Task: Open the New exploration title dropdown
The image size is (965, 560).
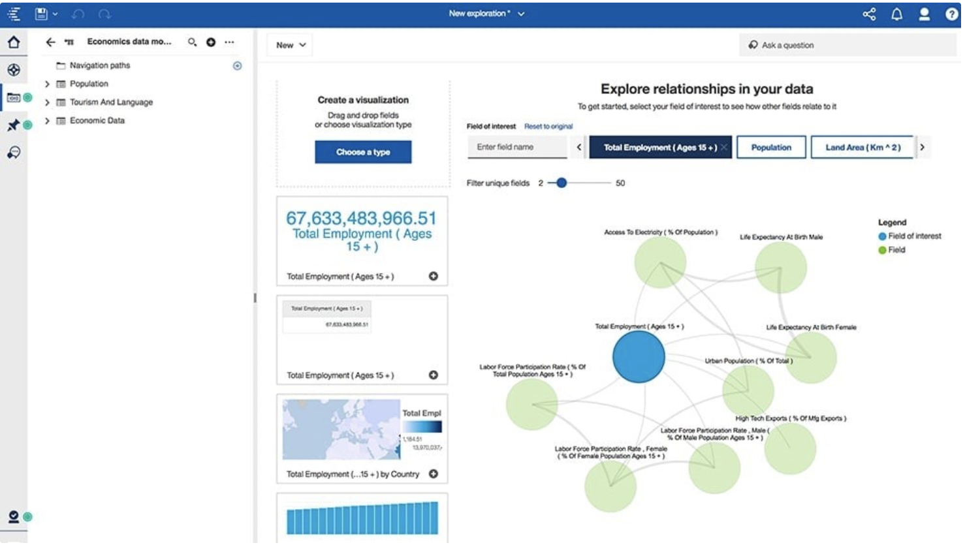Action: pyautogui.click(x=521, y=14)
